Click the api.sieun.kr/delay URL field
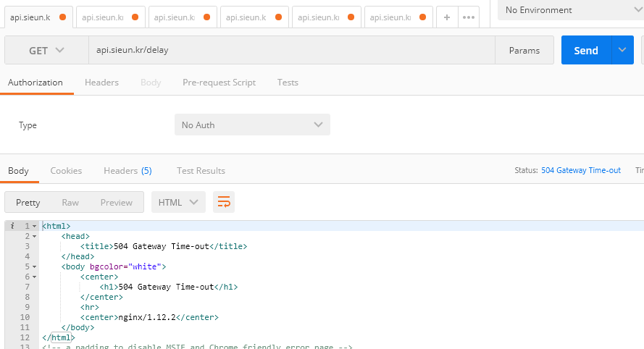Viewport: 644px width, 349px height. (x=292, y=50)
